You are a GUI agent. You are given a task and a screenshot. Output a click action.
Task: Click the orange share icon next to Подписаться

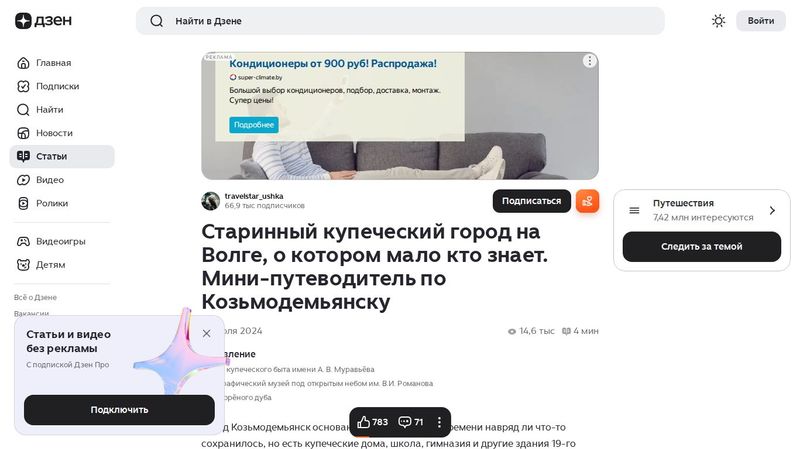(587, 201)
